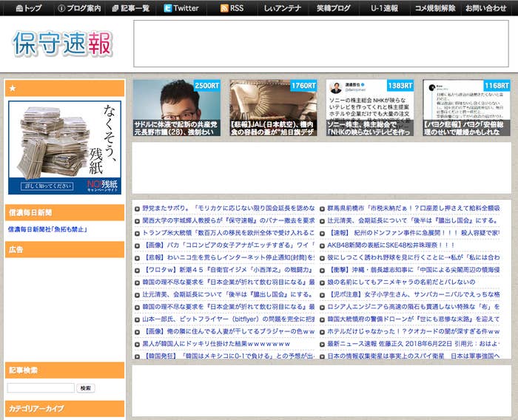This screenshot has width=518, height=420.
Task: Click the 記事検索 sidebar heading
Action: pyautogui.click(x=65, y=370)
